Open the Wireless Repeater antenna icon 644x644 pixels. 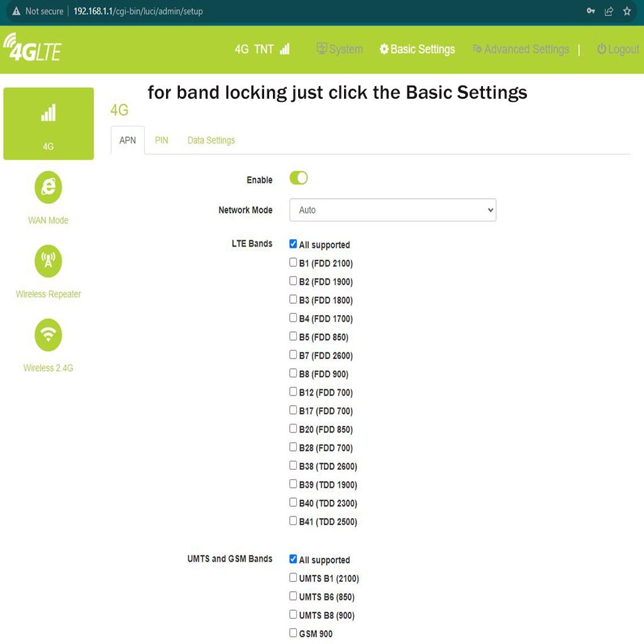point(48,261)
